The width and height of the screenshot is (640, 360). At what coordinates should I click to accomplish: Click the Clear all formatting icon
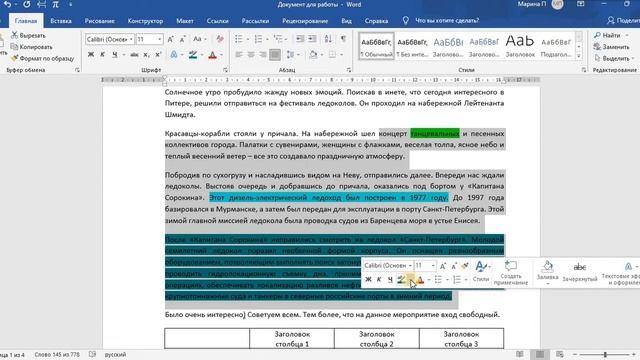(220, 39)
